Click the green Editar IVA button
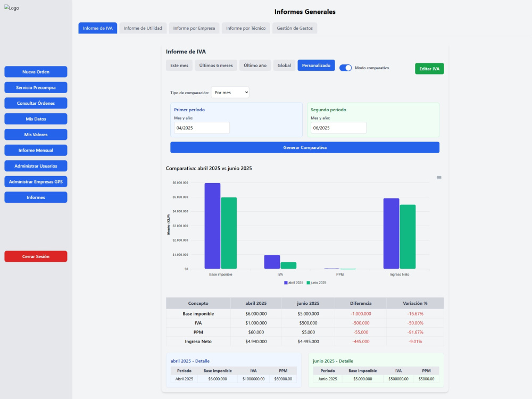Screen dimensions: 532x399 point(429,69)
